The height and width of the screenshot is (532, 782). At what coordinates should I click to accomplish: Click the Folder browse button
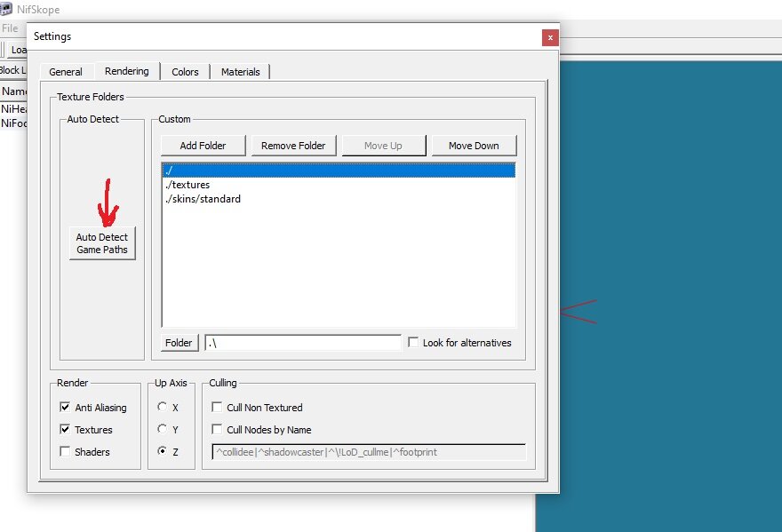pyautogui.click(x=179, y=343)
